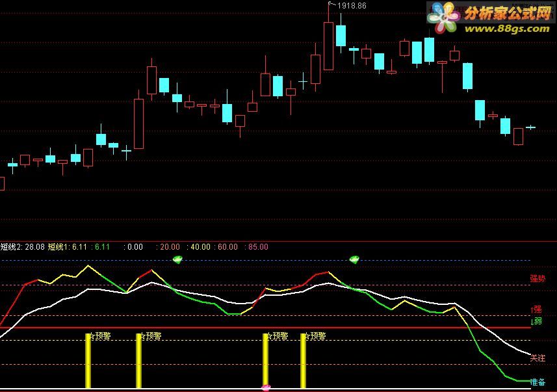Click the right green diamond signal marker

(x=354, y=259)
